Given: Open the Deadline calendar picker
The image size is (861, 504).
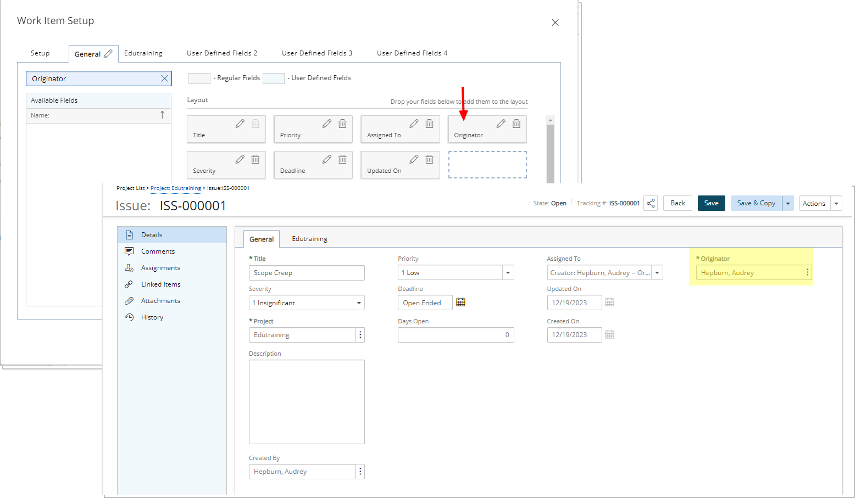Looking at the screenshot, I should (460, 303).
